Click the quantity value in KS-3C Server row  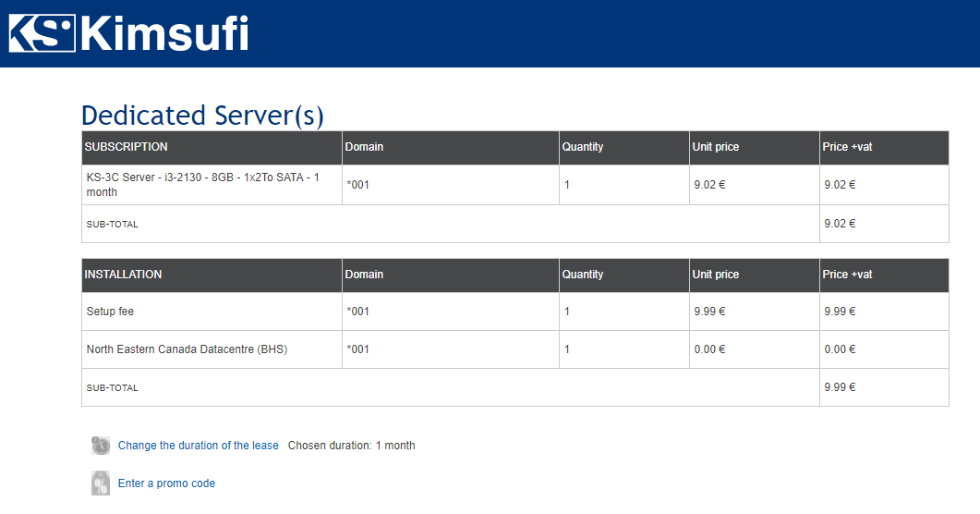(567, 185)
